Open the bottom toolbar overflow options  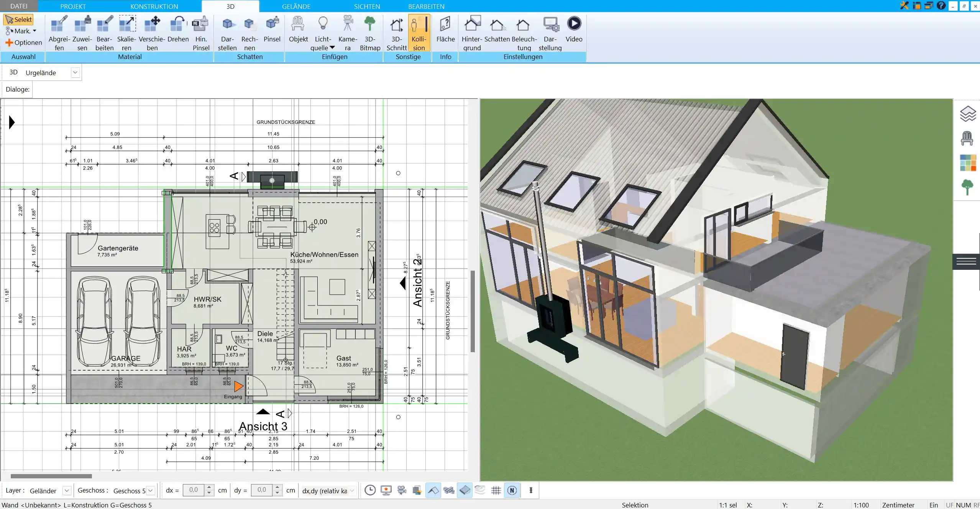[x=531, y=490]
